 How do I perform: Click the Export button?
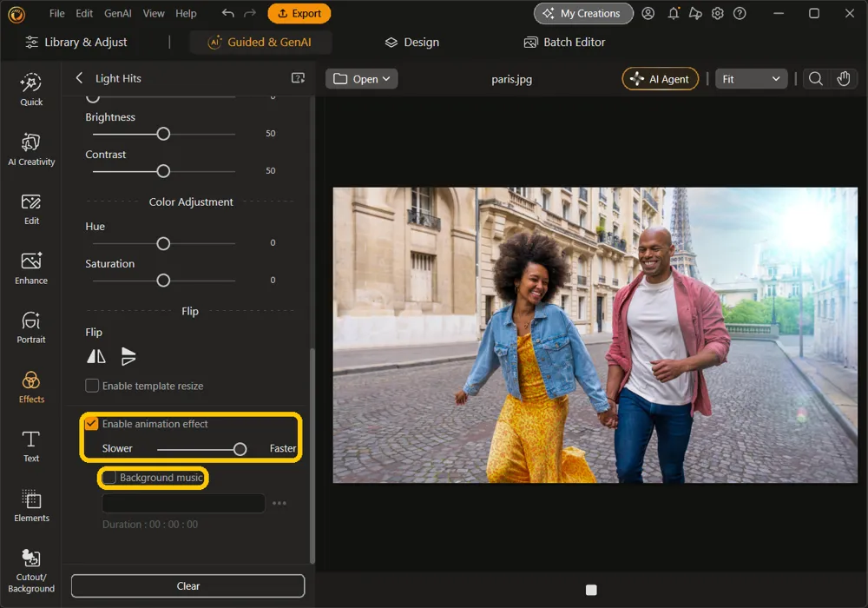[x=299, y=13]
